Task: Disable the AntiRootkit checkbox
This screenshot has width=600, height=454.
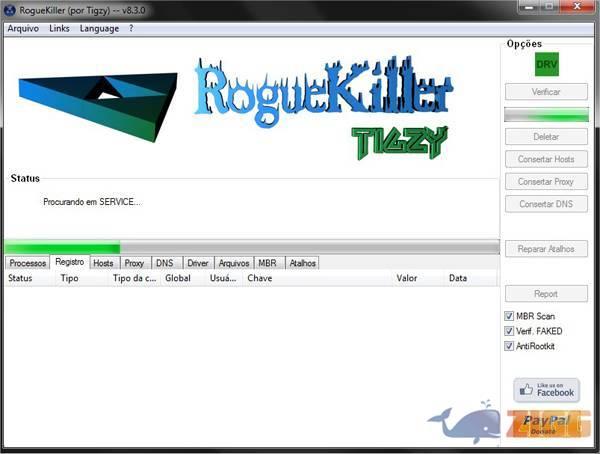Action: click(510, 346)
